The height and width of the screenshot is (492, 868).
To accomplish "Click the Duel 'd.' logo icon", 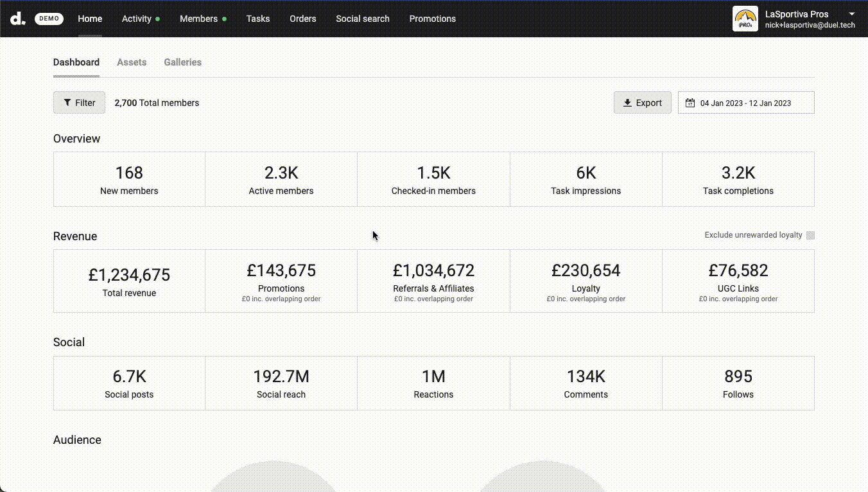I will 18,19.
